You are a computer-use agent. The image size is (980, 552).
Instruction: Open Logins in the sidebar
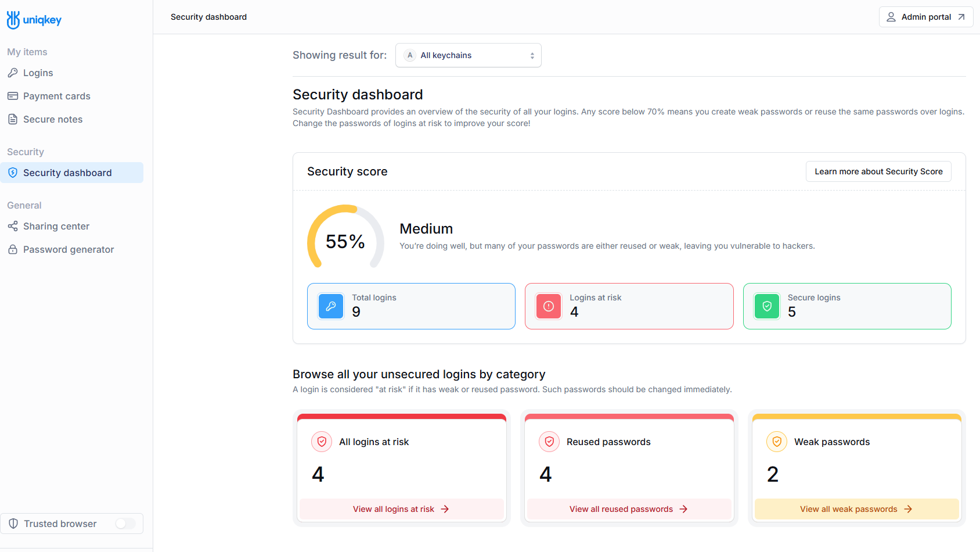pyautogui.click(x=72, y=73)
